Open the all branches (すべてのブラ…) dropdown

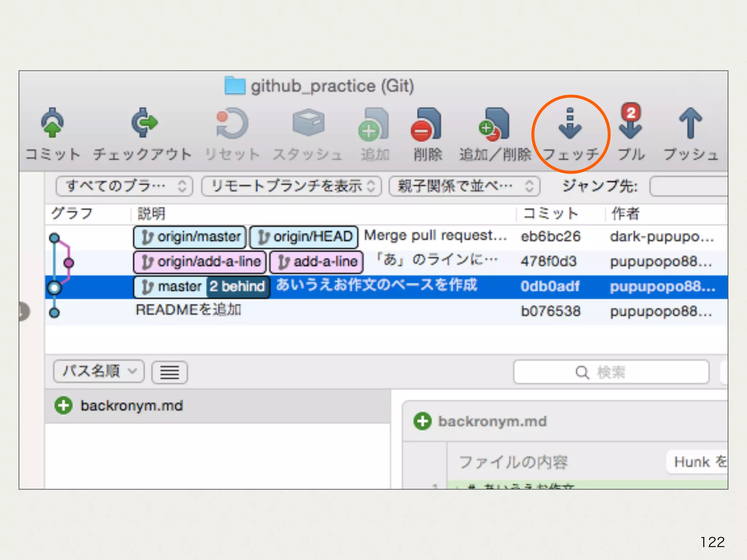[124, 186]
